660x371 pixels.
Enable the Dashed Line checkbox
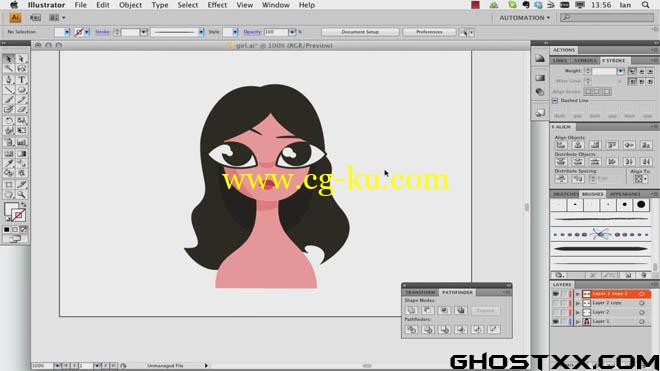click(x=555, y=101)
